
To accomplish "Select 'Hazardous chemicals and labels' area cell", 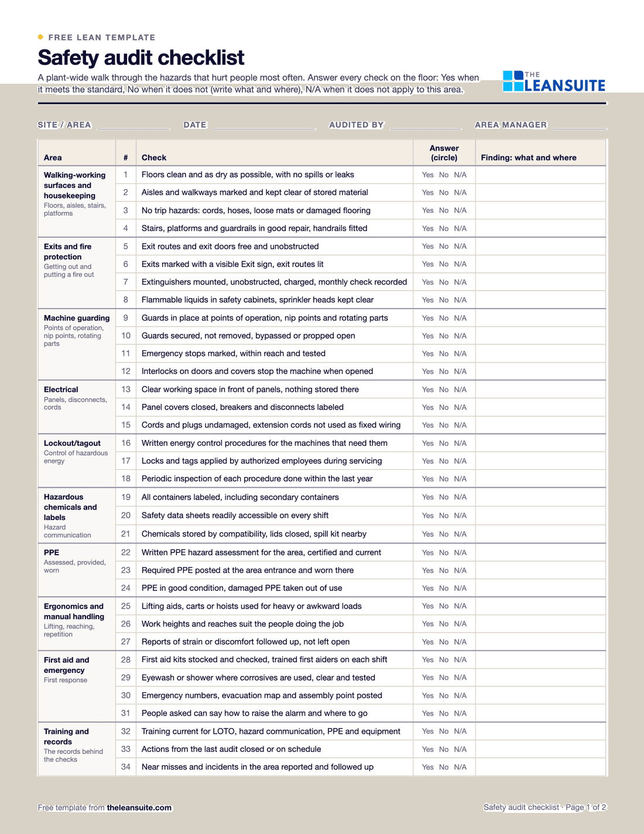I will [x=77, y=515].
